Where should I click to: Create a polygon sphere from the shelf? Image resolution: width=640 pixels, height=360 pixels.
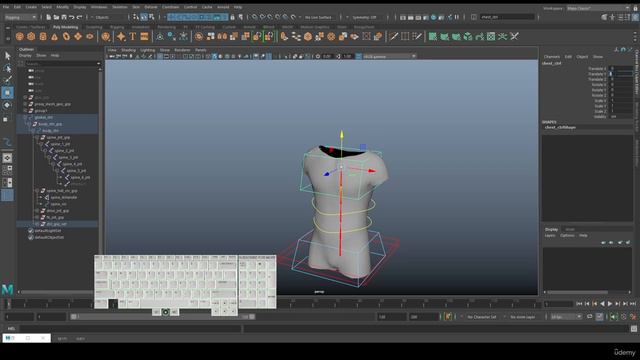(19, 37)
